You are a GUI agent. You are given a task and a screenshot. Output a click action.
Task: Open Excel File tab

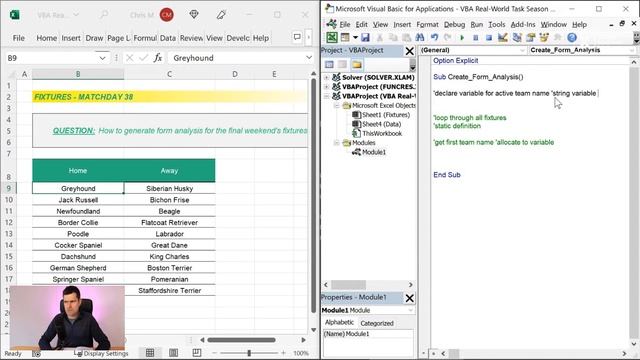point(18,38)
